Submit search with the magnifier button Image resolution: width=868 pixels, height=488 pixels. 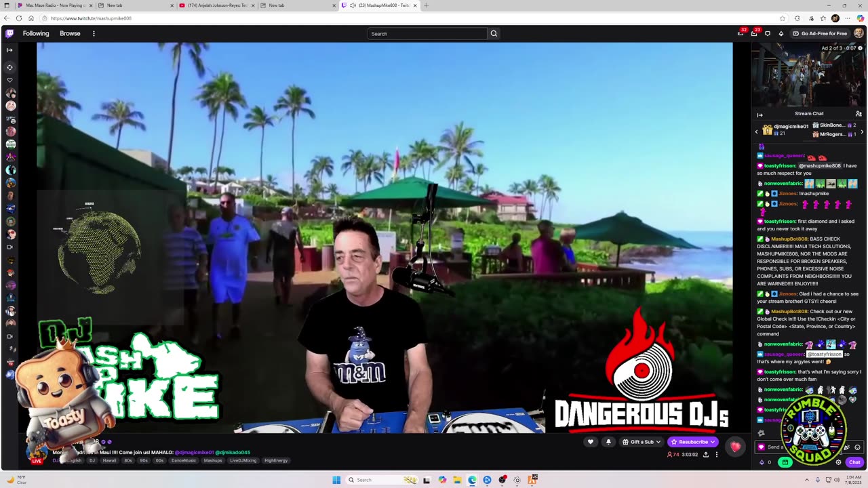(x=494, y=33)
